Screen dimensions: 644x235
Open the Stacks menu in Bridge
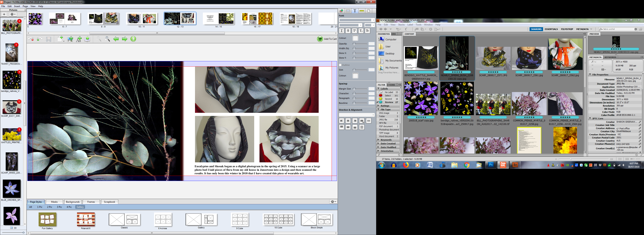coord(401,25)
